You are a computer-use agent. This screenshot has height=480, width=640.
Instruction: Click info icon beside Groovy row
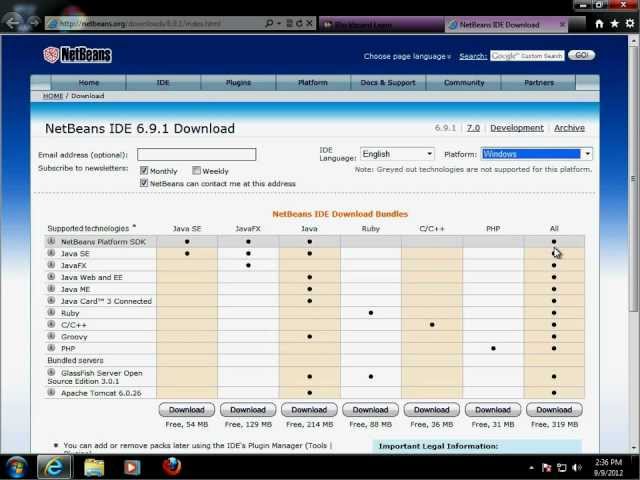click(x=51, y=336)
